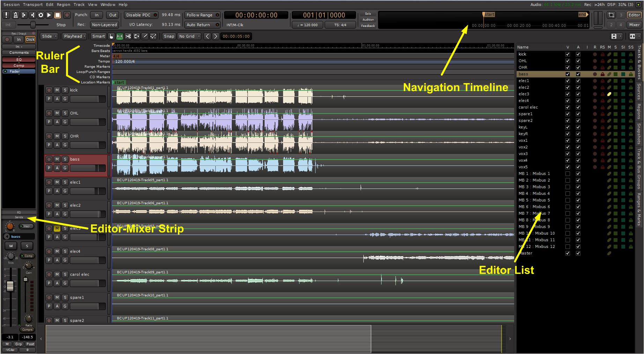Click the Snap button
The width and height of the screenshot is (644, 354).
tap(169, 36)
